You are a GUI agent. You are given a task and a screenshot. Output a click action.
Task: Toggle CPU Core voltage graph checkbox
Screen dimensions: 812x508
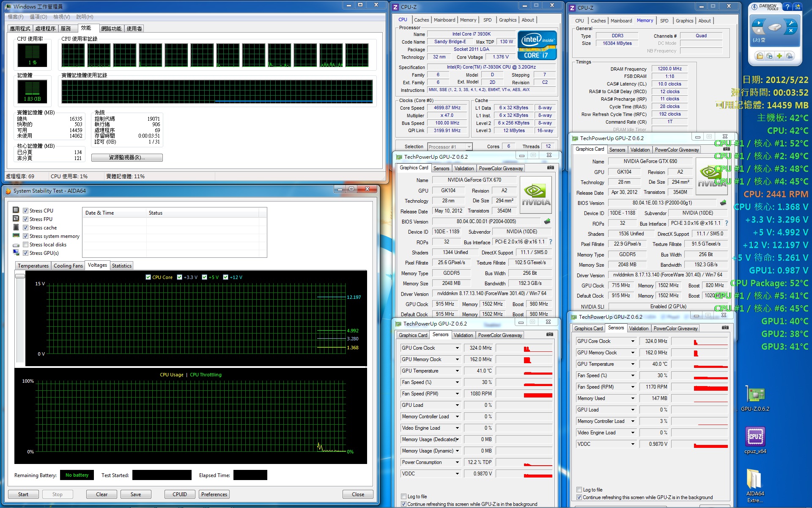(x=148, y=277)
